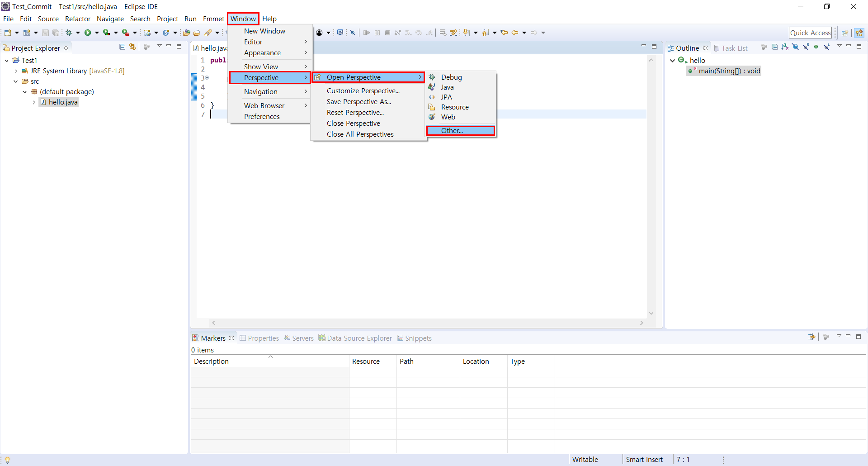Collapse the Test1 project tree node

[7, 60]
